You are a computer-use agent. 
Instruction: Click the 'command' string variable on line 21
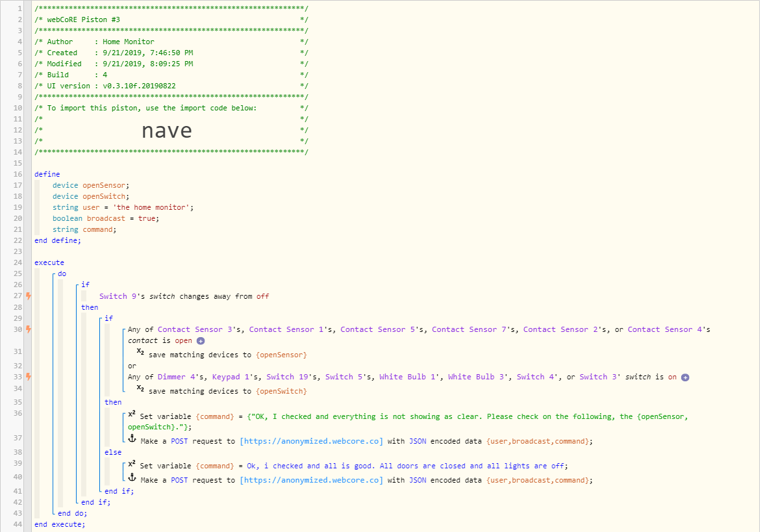point(97,229)
